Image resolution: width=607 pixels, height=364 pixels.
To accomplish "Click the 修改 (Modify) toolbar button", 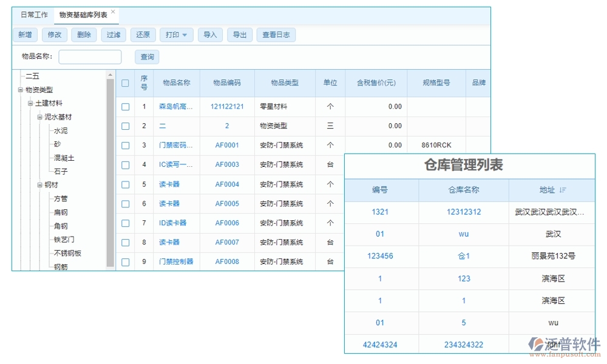I will click(54, 35).
